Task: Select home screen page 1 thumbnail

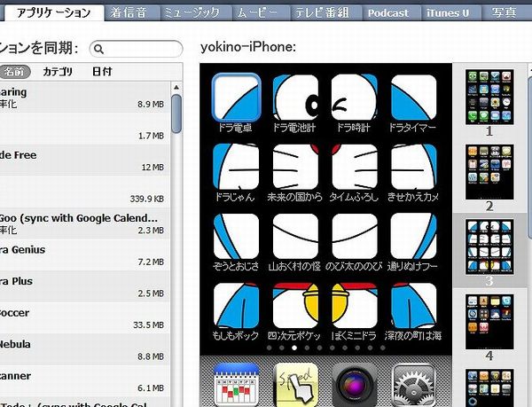Action: (x=489, y=97)
